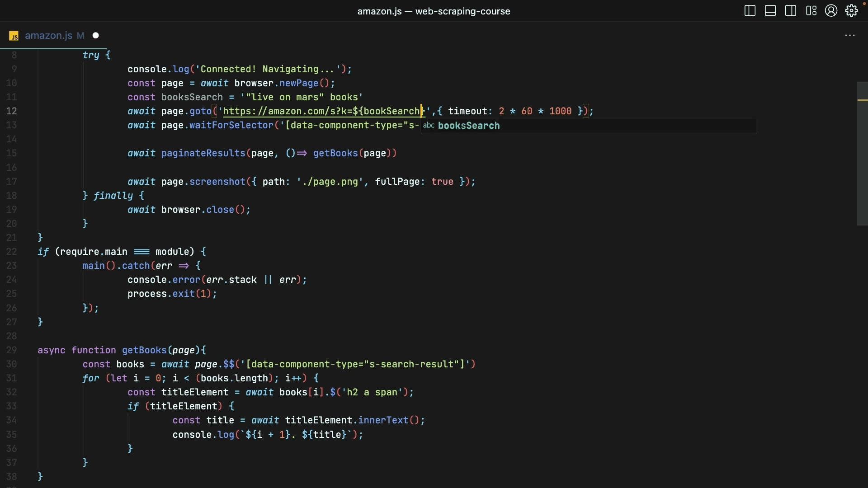Click console.log template literal on line 35
Screen dimensions: 868x488
296,435
